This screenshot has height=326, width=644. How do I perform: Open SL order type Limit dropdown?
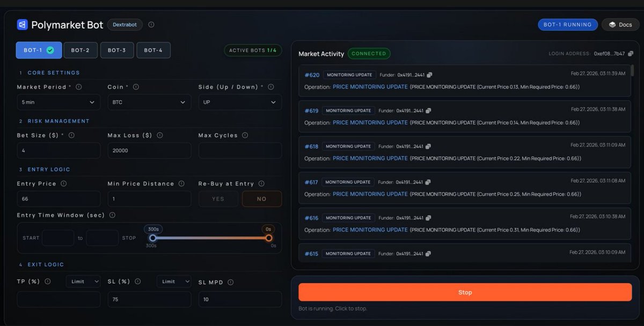coord(174,281)
